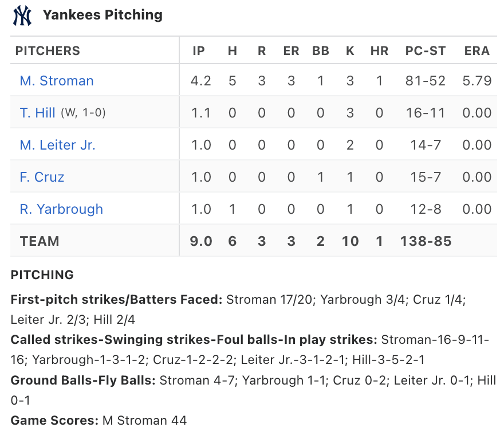Click team total 138-85 pitch count
Viewport: 504px width, 439px height.
pos(426,241)
